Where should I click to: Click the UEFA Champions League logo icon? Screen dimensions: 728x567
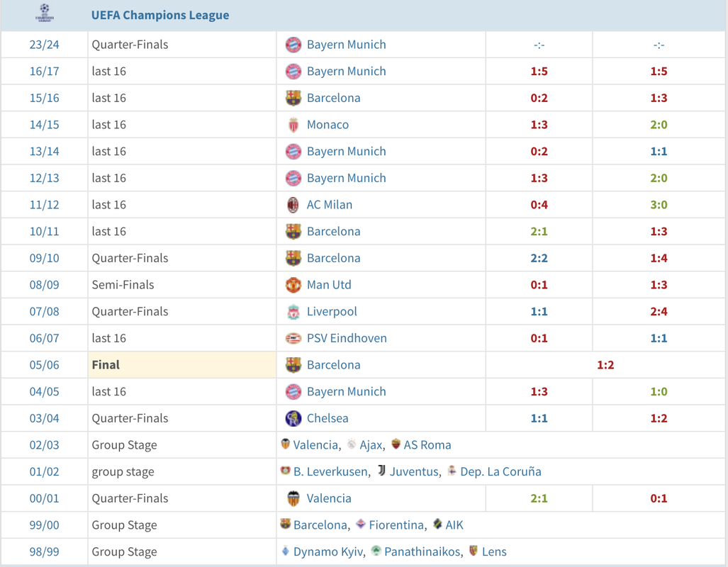pos(45,13)
